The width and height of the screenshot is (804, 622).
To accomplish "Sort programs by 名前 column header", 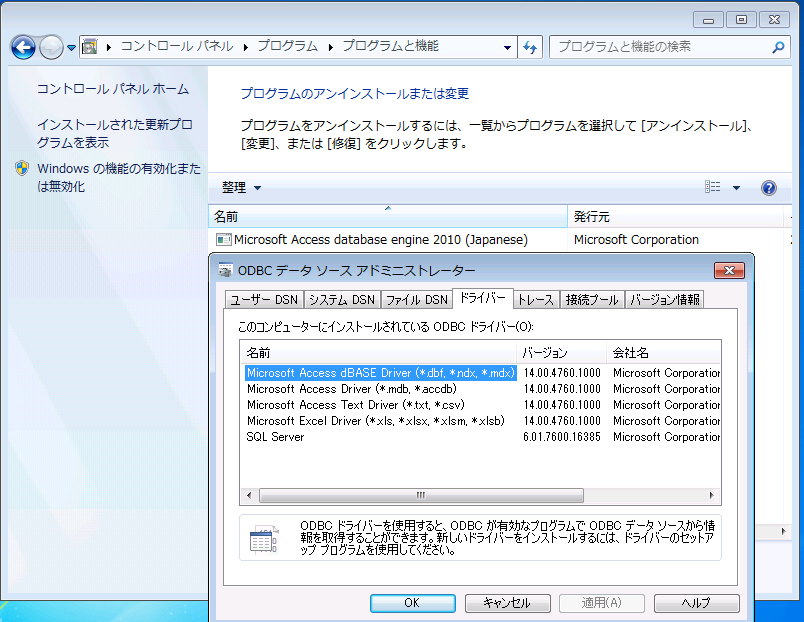I will [x=388, y=216].
